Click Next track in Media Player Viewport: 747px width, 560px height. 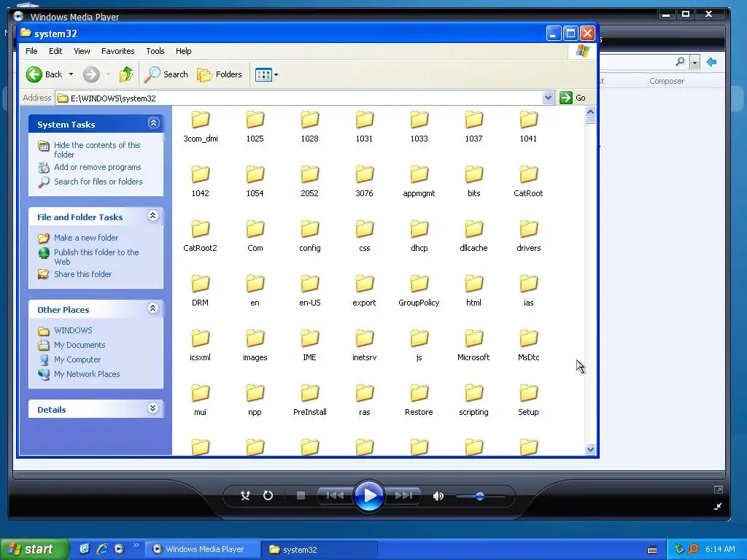tap(403, 496)
